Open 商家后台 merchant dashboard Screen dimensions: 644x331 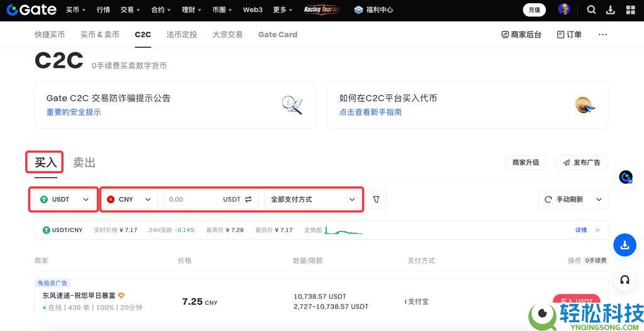(521, 35)
